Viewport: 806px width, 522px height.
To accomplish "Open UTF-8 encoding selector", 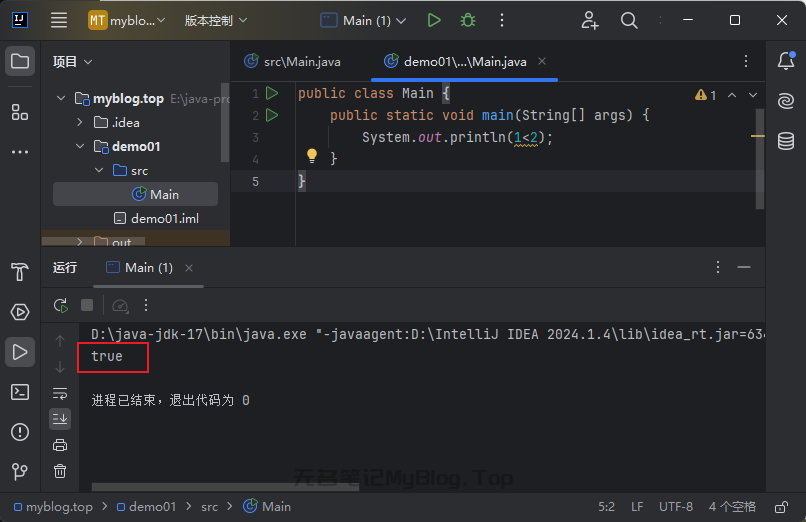I will pos(676,507).
